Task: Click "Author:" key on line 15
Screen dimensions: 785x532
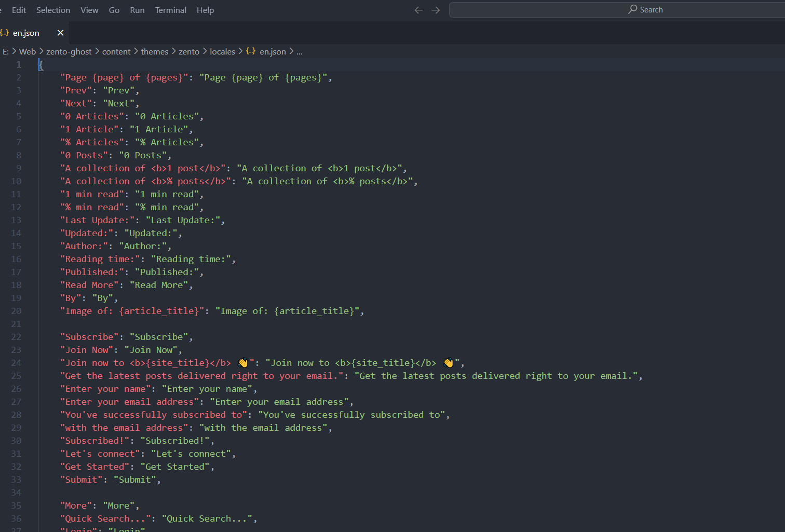Action: 84,246
